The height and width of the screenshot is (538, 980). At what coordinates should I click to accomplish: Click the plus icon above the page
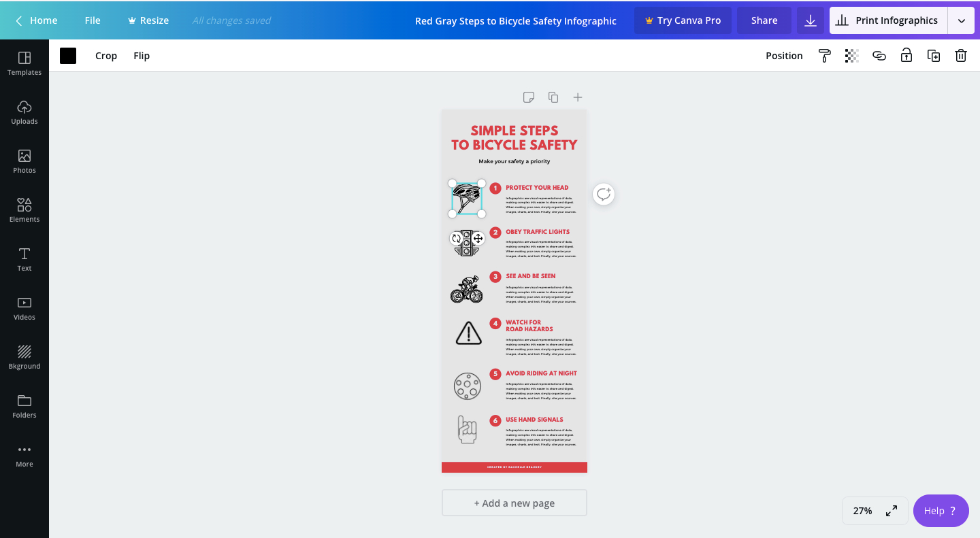point(578,97)
